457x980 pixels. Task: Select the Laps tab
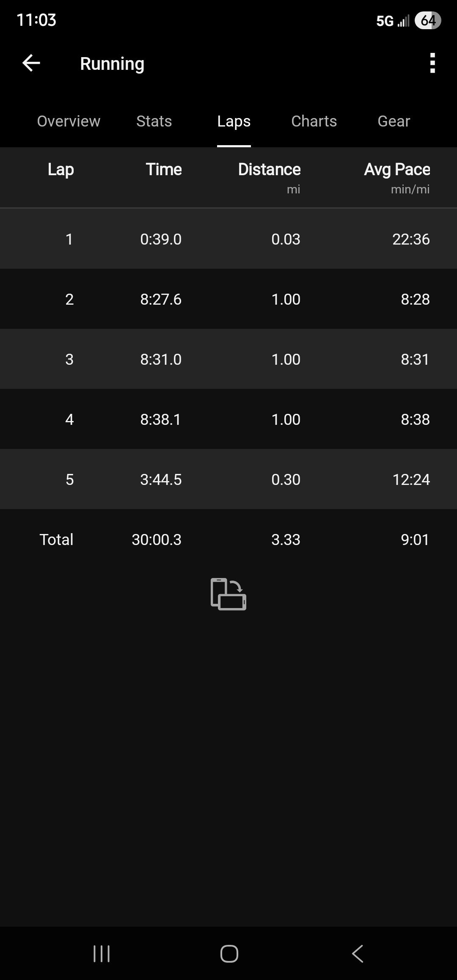click(x=234, y=121)
